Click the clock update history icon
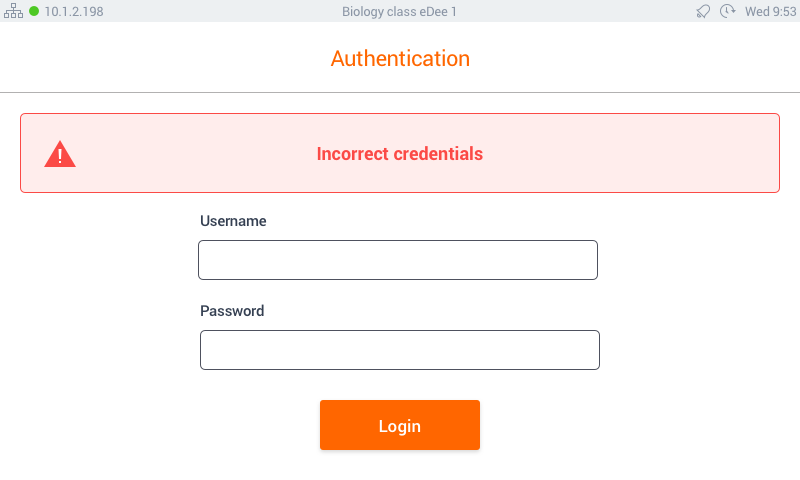Image resolution: width=800 pixels, height=480 pixels. (727, 11)
